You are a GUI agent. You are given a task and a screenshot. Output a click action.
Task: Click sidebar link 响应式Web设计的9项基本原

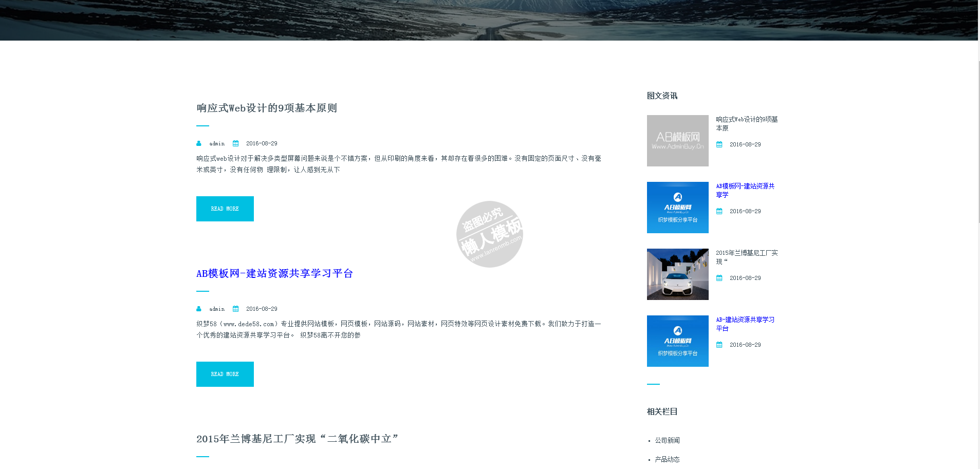(746, 124)
